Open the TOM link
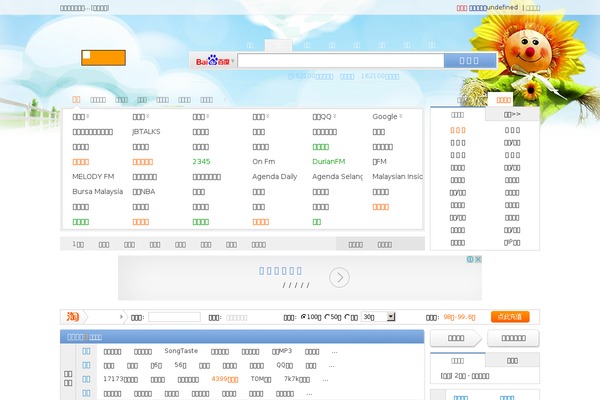Screen dimensions: 600x400 (261, 379)
